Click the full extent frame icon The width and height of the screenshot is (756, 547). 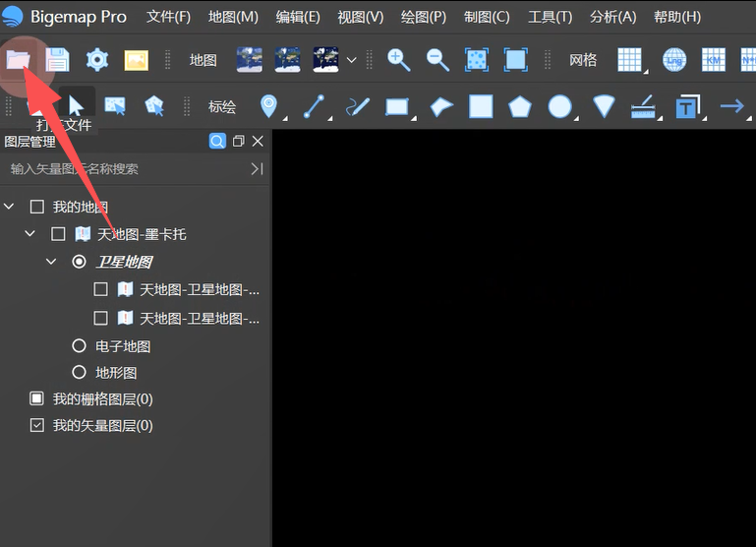tap(516, 60)
